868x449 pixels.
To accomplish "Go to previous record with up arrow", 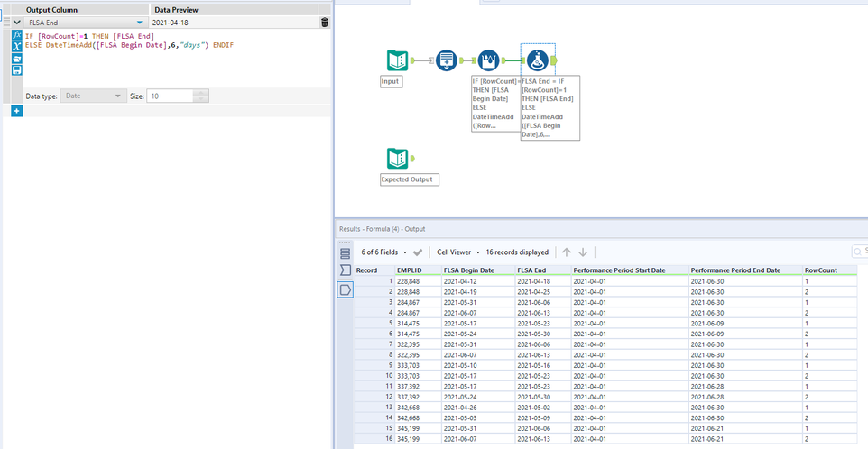I will (567, 252).
